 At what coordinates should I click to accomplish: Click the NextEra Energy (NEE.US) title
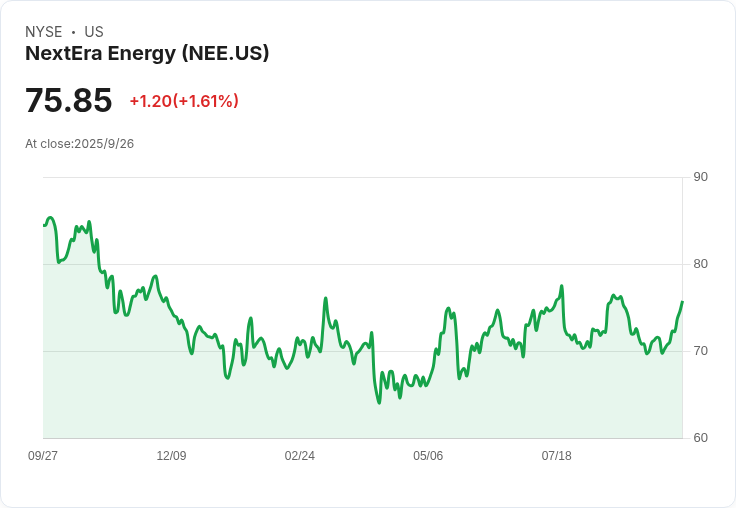(x=147, y=54)
